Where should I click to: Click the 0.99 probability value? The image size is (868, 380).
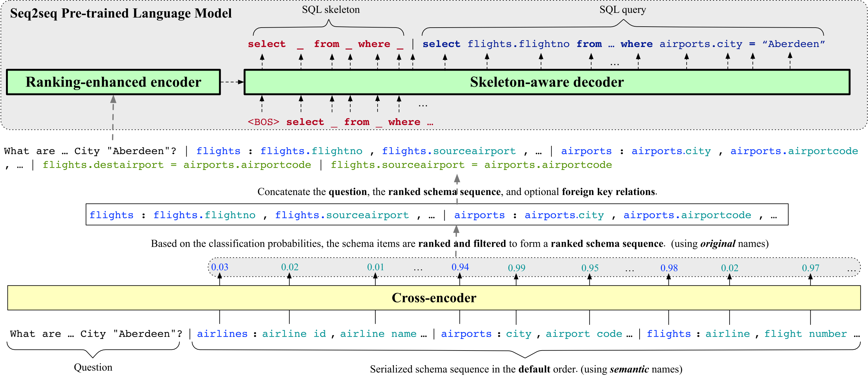click(516, 268)
